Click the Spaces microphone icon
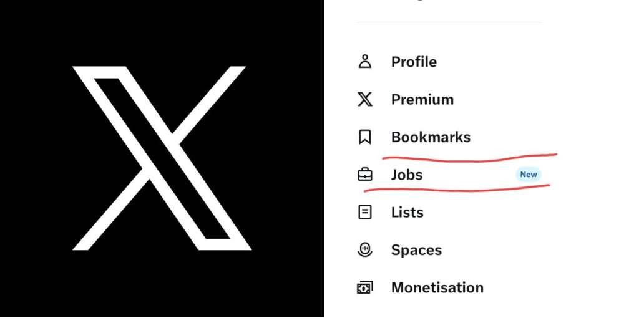Screen dimensions: 644x323 364,250
